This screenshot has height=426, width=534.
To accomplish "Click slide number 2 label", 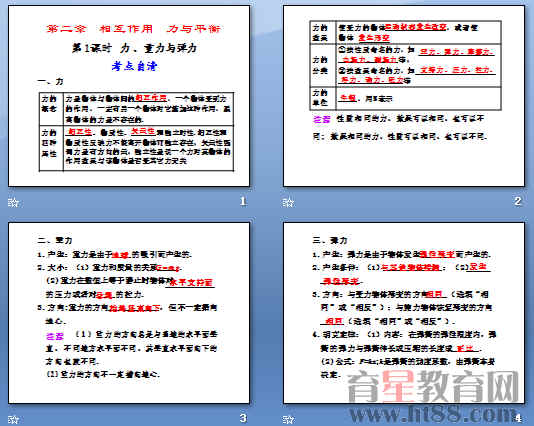I will pos(518,202).
